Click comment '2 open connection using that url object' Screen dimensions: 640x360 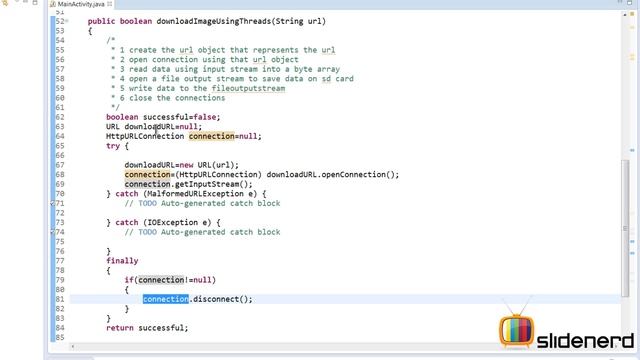pyautogui.click(x=209, y=60)
